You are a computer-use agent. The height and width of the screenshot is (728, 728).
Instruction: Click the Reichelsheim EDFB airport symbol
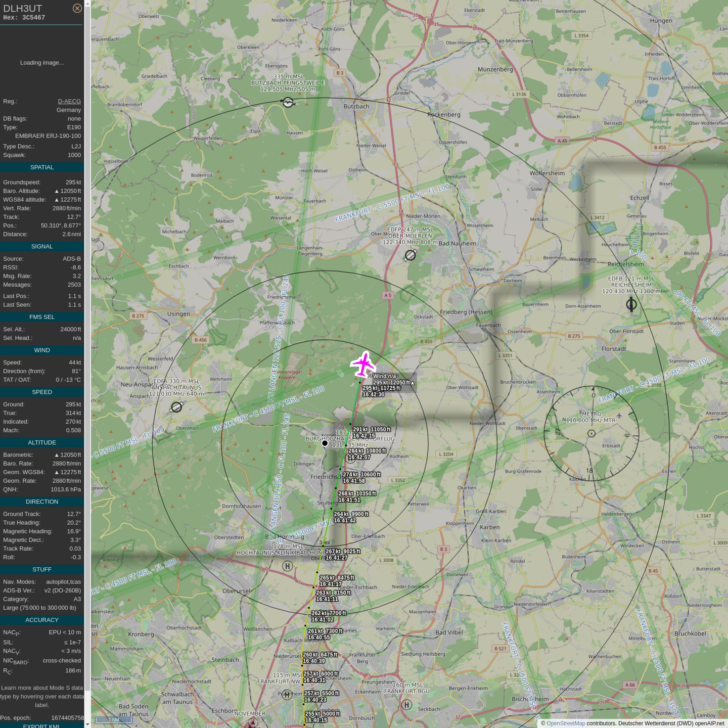(631, 304)
